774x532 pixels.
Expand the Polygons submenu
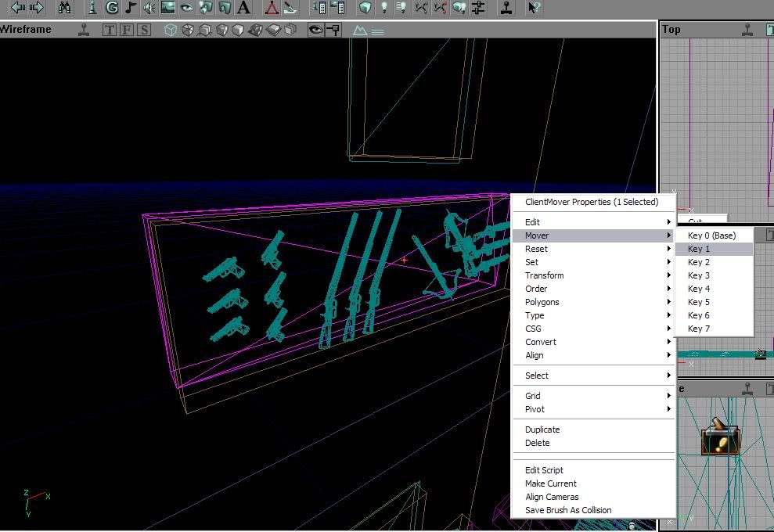tap(542, 302)
